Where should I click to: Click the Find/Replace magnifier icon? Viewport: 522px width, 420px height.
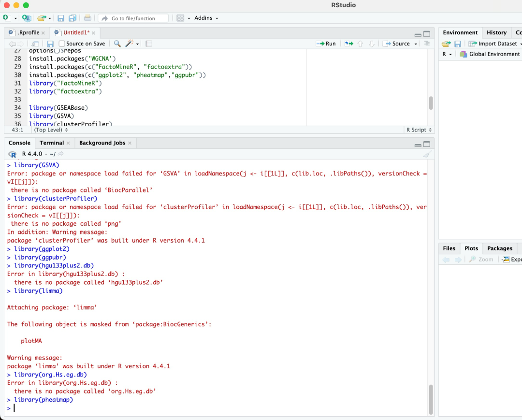(x=117, y=43)
